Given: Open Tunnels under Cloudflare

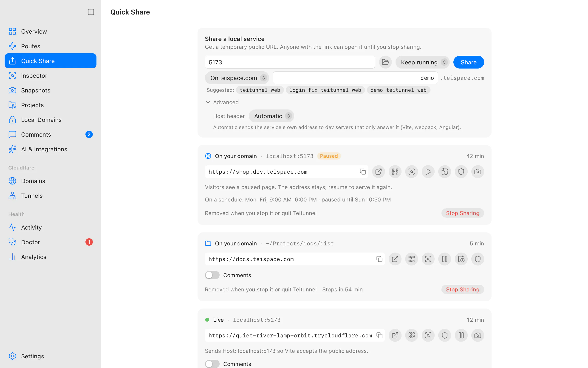Looking at the screenshot, I should click(50, 195).
